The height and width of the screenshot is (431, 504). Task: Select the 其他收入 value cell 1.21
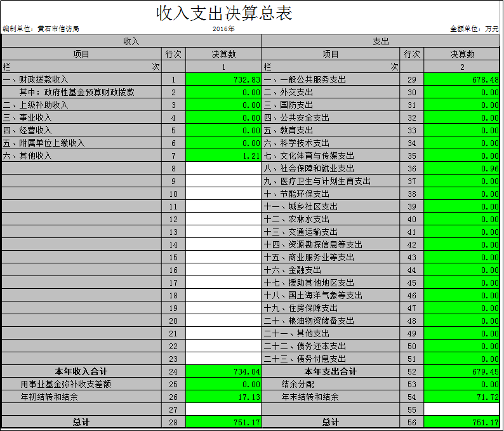tap(223, 156)
